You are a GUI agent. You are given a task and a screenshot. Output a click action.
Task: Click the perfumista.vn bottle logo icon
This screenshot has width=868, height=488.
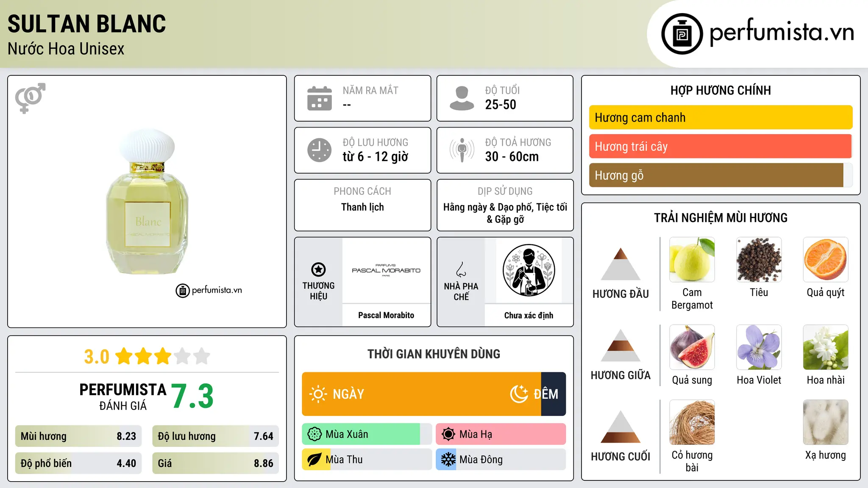coord(682,34)
